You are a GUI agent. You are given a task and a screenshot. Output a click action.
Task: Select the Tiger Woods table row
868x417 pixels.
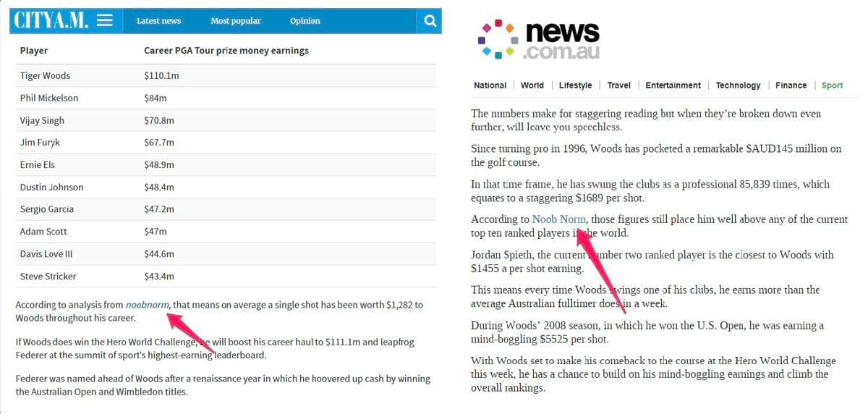(217, 75)
